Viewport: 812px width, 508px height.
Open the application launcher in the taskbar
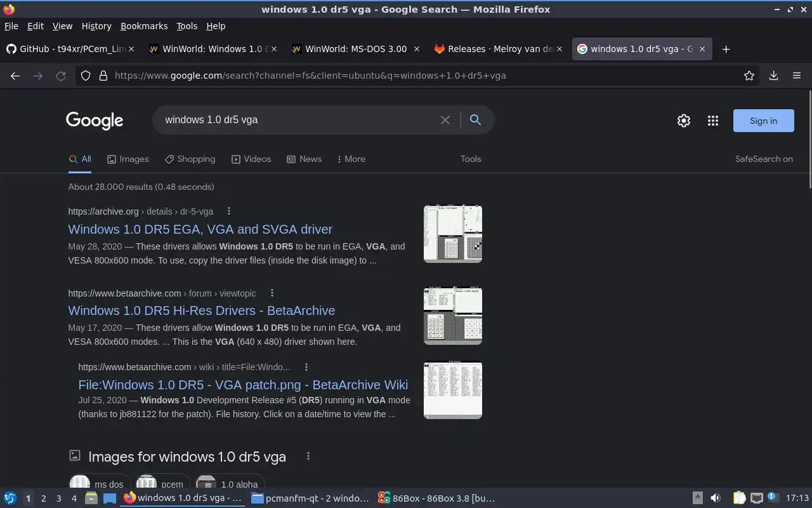10,498
